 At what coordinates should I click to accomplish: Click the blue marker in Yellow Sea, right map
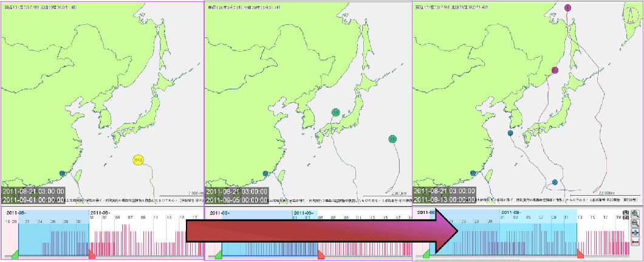510,133
